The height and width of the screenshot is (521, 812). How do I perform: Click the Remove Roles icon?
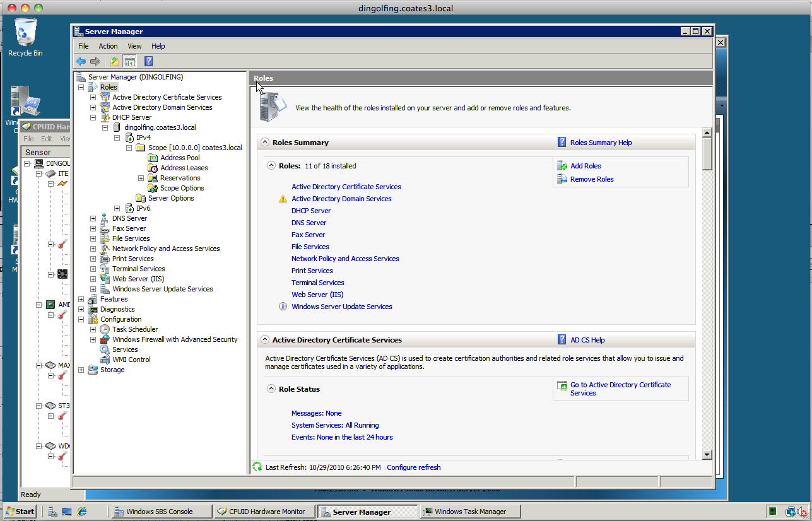click(x=562, y=179)
